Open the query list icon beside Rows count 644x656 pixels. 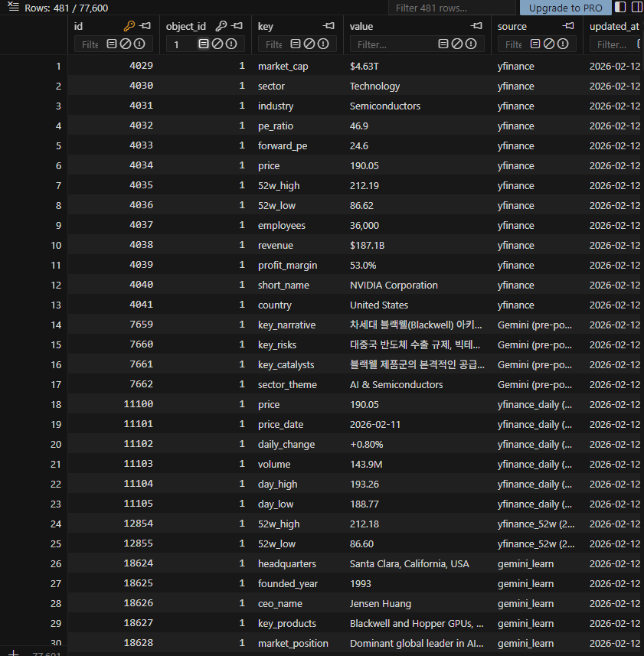[x=12, y=7]
